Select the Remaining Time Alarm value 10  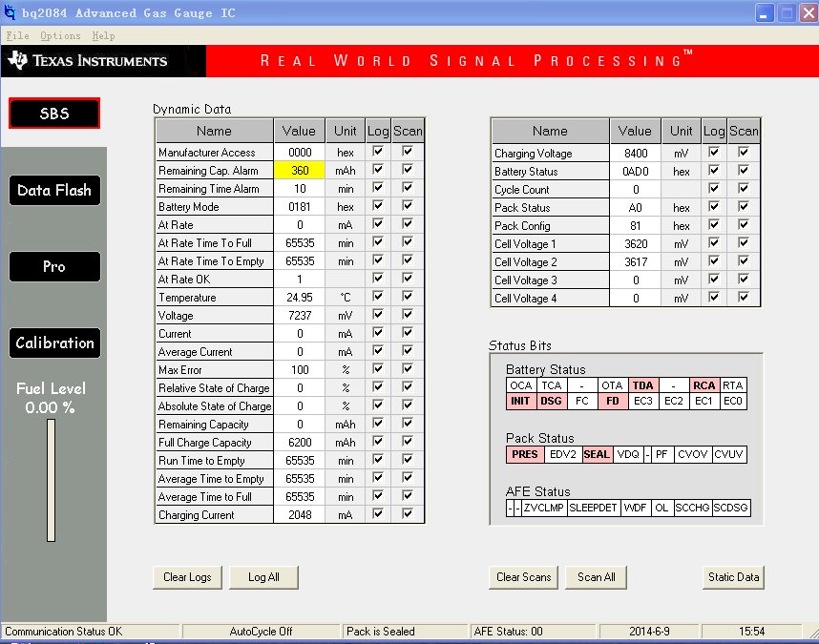[x=300, y=188]
